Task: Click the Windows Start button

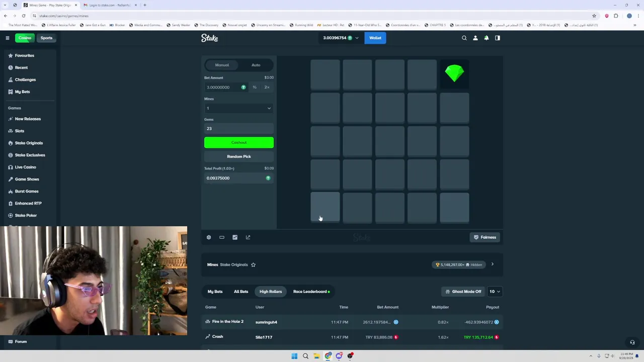Action: tap(294, 356)
